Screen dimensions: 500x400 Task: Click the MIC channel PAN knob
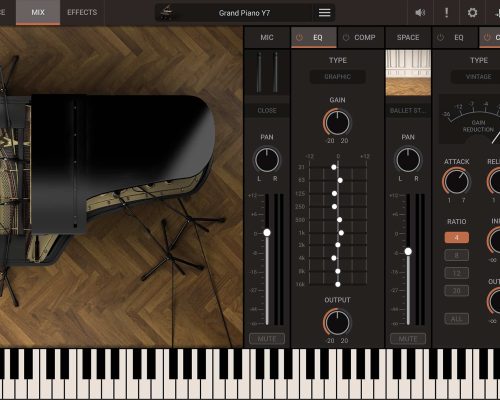point(267,160)
